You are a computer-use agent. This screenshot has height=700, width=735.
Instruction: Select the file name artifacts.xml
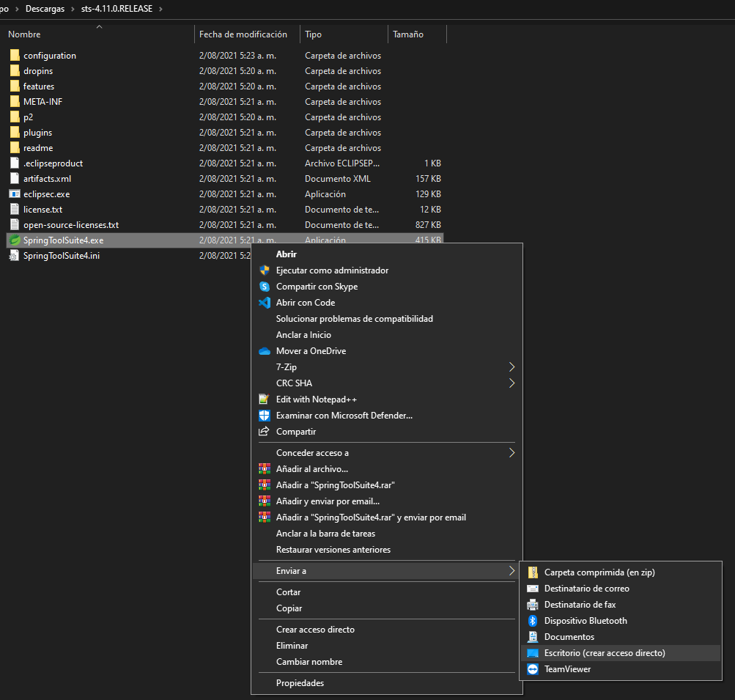(x=48, y=179)
